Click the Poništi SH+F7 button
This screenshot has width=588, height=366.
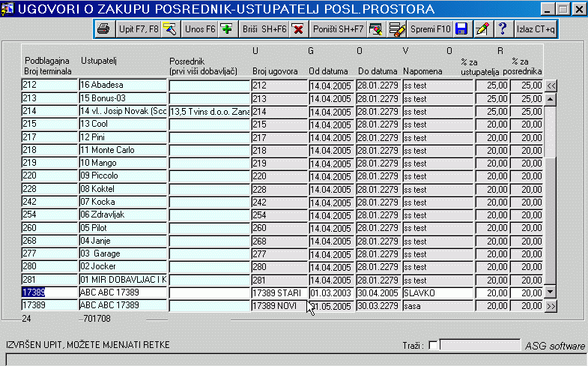[x=338, y=29]
